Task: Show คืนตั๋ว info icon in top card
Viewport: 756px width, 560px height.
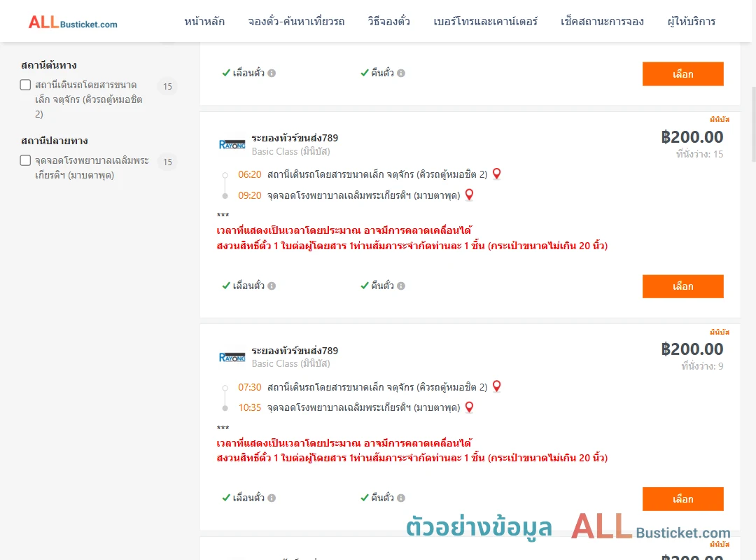Action: tap(401, 73)
